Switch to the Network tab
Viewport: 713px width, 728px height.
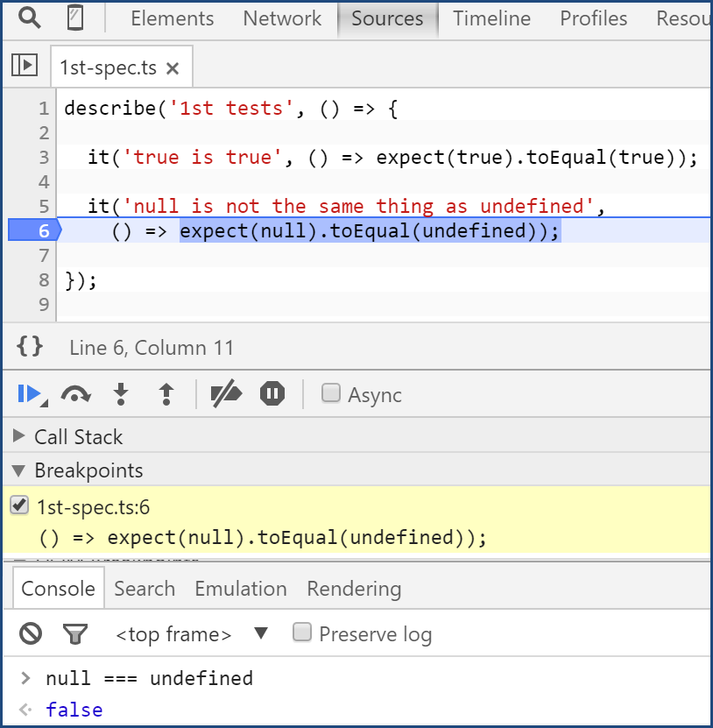tap(282, 18)
